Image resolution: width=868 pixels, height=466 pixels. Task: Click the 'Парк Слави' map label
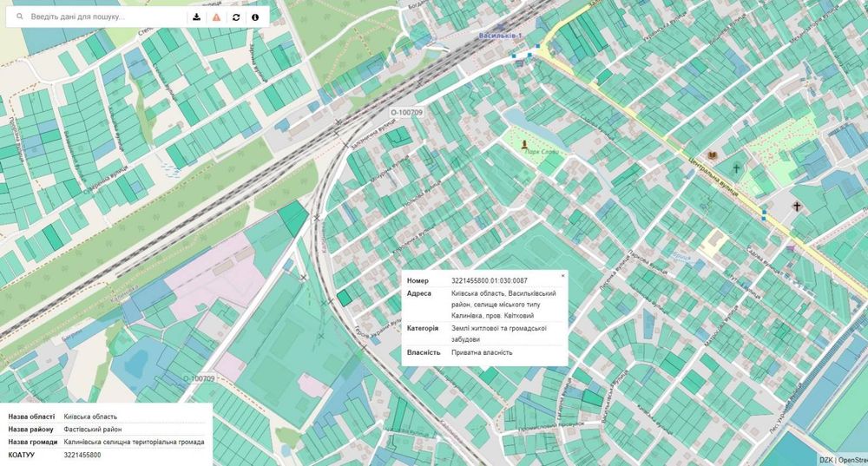point(541,151)
